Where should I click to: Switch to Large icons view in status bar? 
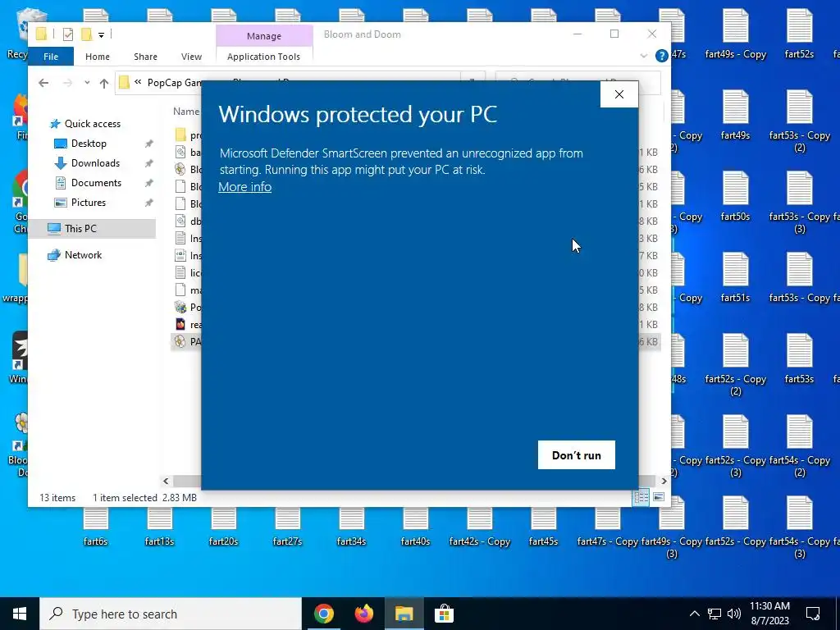click(659, 497)
